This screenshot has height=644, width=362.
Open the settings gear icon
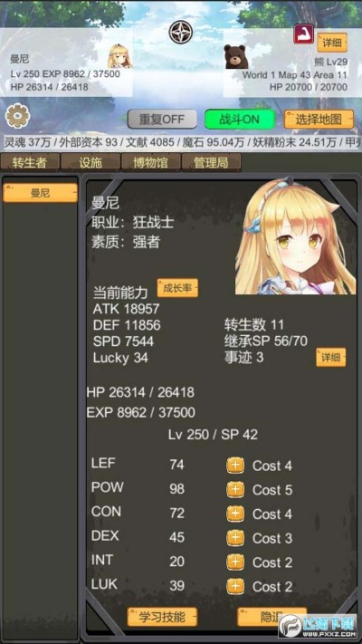pos(18,117)
